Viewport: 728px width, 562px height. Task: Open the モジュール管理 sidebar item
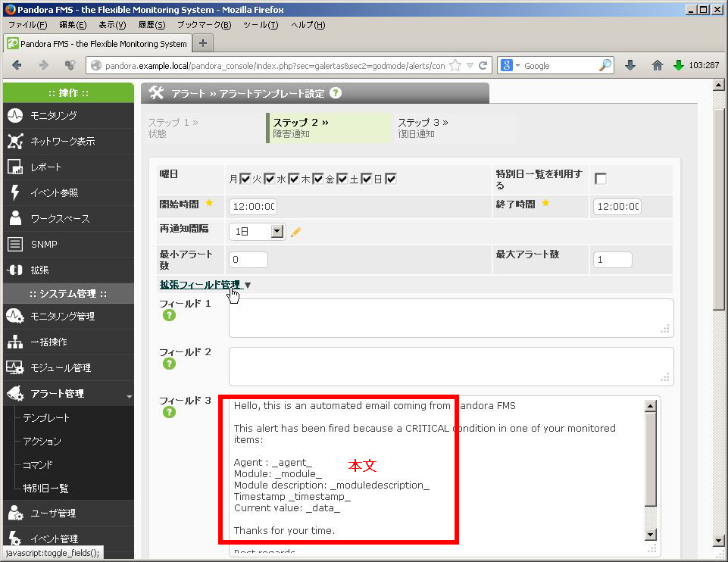68,368
